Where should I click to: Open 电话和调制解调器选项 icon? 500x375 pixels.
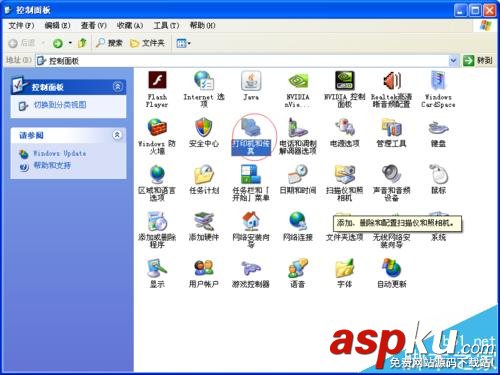tap(298, 128)
